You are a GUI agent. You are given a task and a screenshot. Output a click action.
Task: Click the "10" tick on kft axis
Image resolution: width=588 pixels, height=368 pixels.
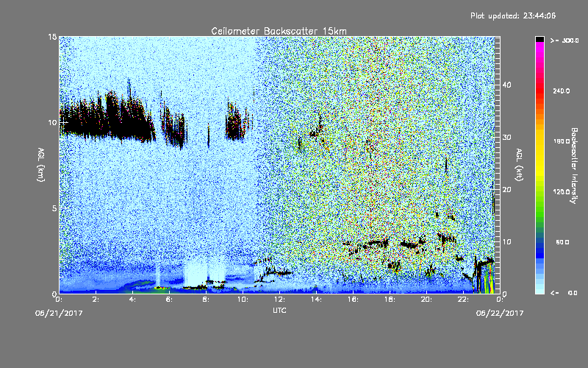[x=506, y=242]
